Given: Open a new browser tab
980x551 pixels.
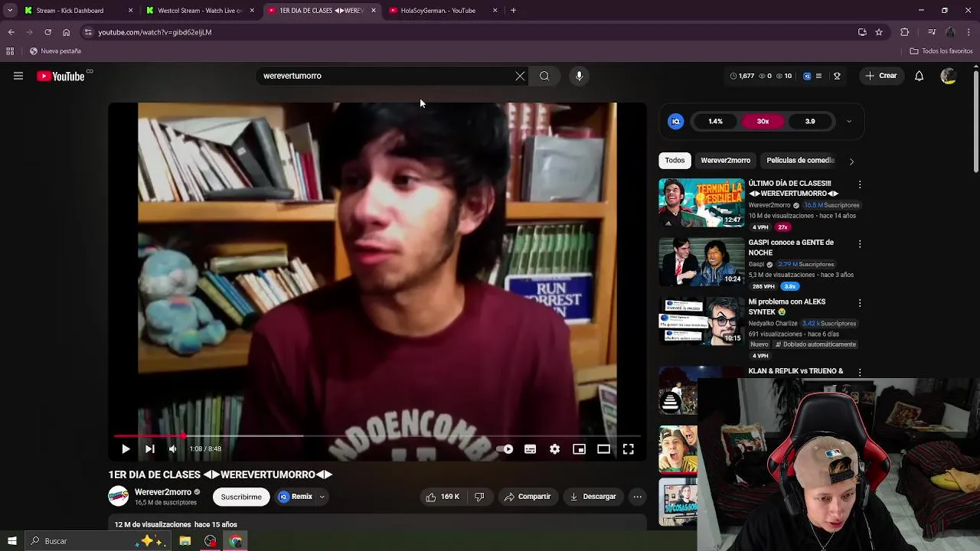Looking at the screenshot, I should pyautogui.click(x=513, y=11).
